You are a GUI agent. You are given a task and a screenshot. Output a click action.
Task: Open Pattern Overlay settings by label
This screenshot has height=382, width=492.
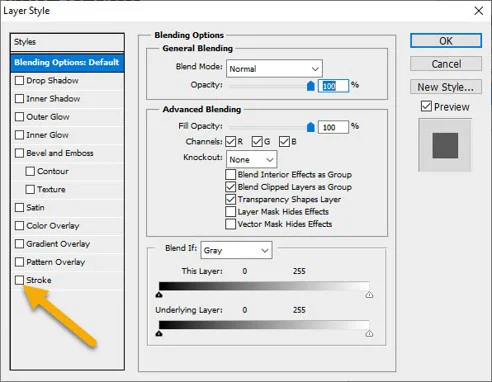(x=55, y=262)
